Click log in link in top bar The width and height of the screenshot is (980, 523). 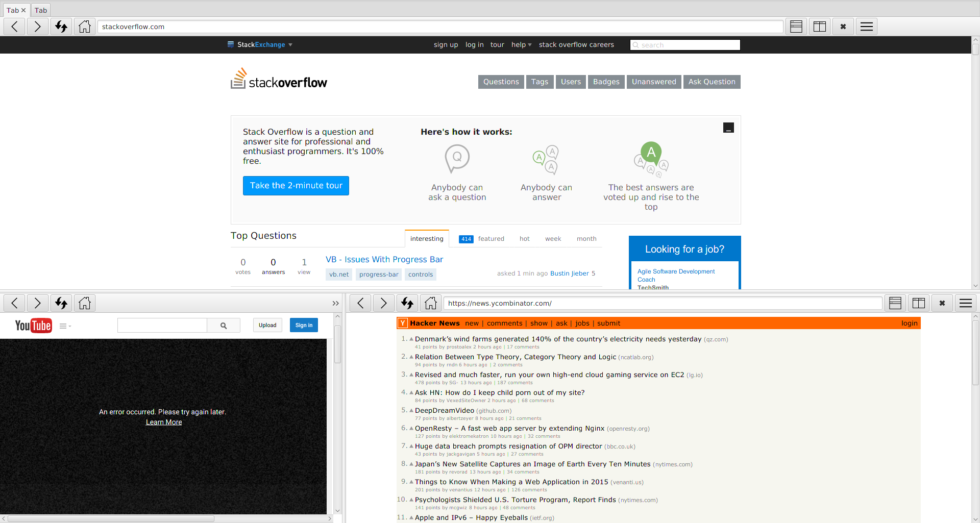(x=475, y=45)
